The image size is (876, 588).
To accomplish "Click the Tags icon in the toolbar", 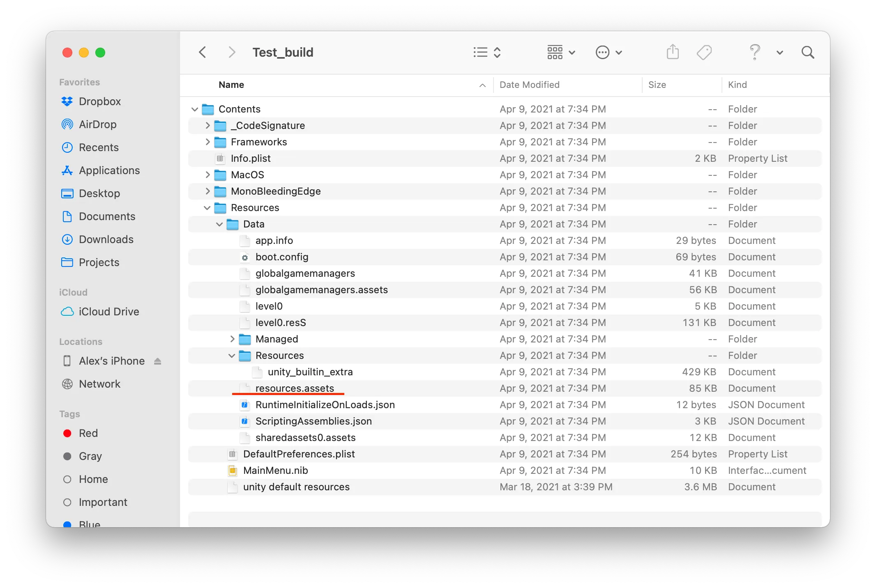I will coord(704,52).
